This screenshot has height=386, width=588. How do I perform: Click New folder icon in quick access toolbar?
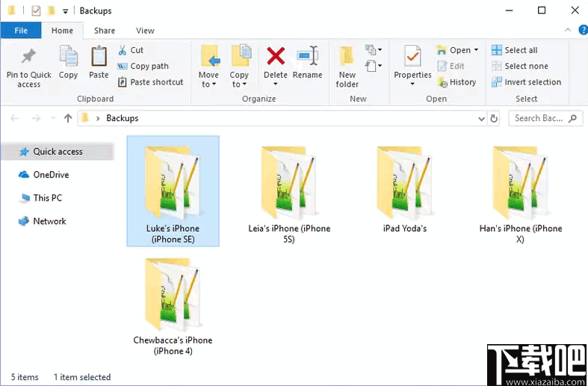[51, 10]
